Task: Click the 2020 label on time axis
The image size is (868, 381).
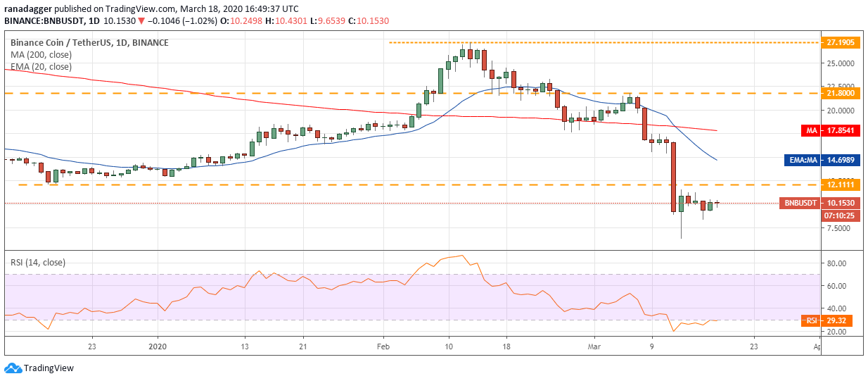Action: click(x=159, y=346)
